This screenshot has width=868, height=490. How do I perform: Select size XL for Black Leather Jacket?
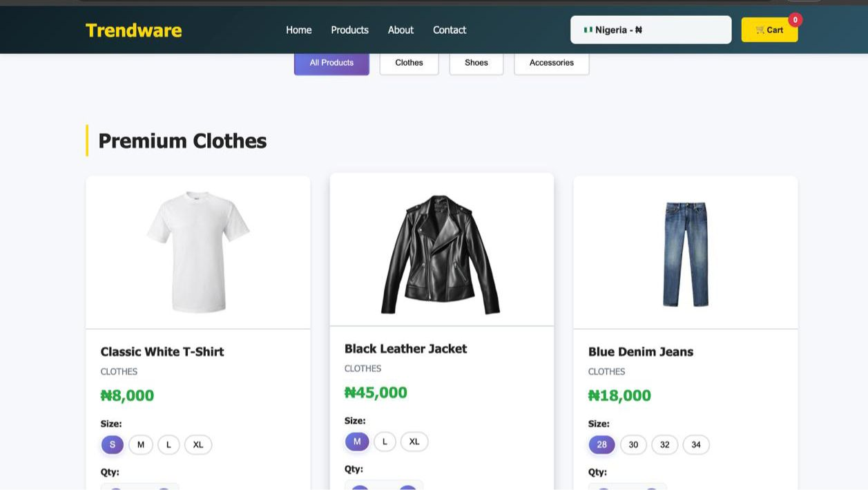414,441
